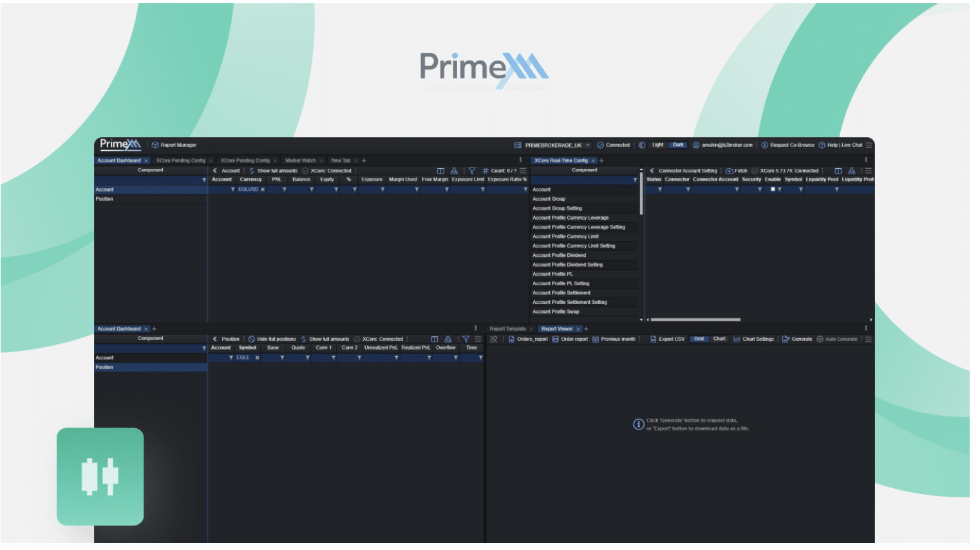Screen dimensions: 980x550
Task: Select Account Profile Swap
Action: [x=585, y=312]
